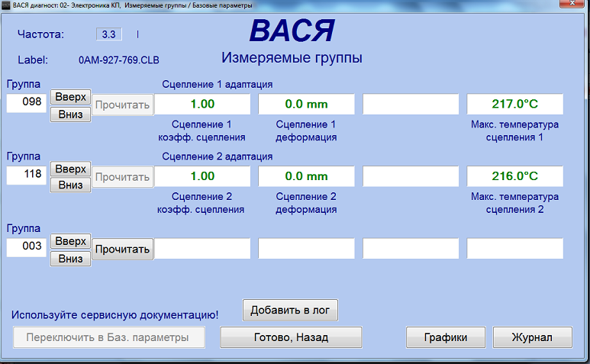This screenshot has height=364, width=590.
Task: Close the ВАСЯ диагност window
Action: (x=572, y=3)
